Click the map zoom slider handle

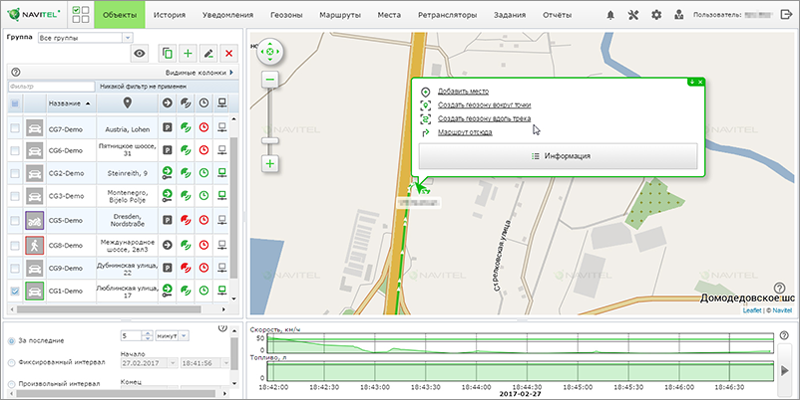[269, 139]
